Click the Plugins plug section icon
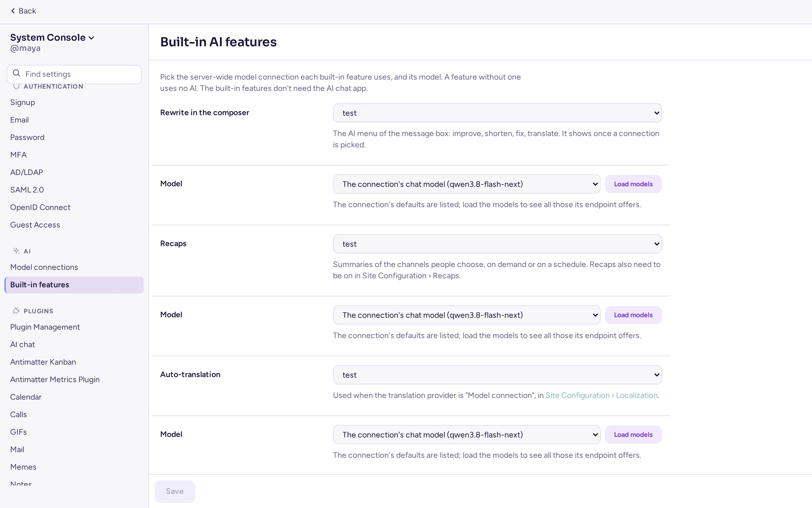The width and height of the screenshot is (812, 508). 16,310
